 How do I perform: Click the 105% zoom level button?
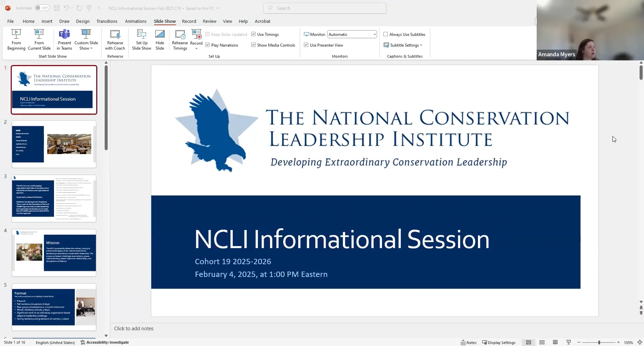[x=628, y=342]
